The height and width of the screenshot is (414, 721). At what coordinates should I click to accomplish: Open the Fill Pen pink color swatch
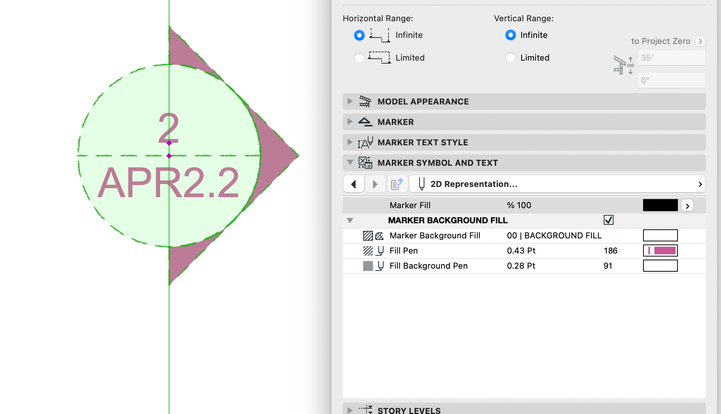660,251
